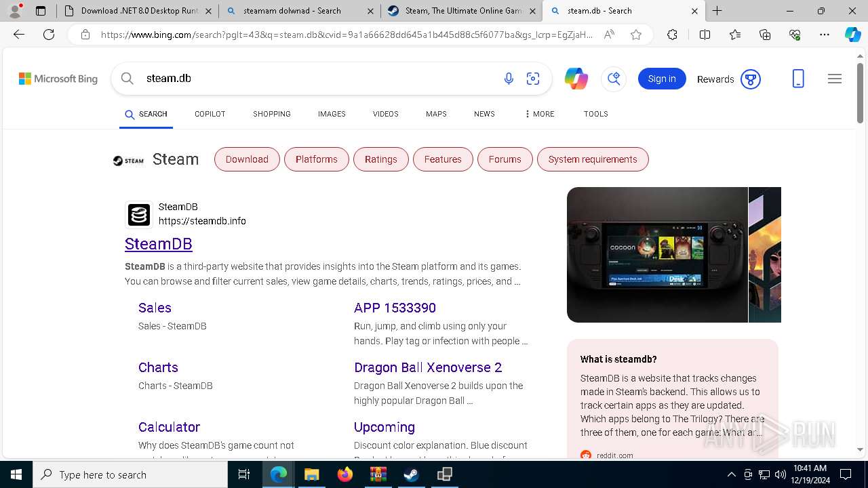This screenshot has width=868, height=488.
Task: Open the Upcoming sublink
Action: point(384,427)
